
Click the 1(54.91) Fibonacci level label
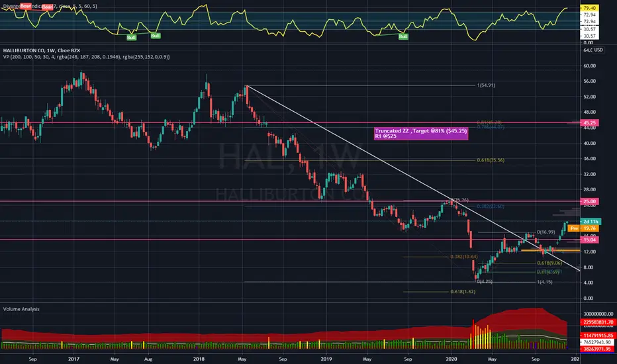pos(486,85)
